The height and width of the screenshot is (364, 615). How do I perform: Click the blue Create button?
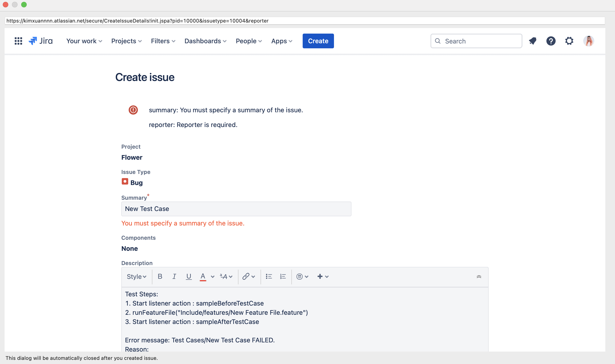318,41
